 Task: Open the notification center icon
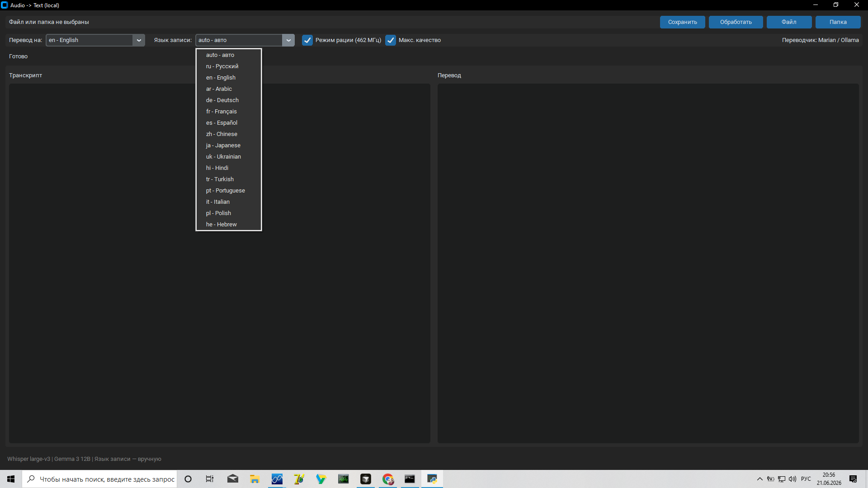click(853, 479)
